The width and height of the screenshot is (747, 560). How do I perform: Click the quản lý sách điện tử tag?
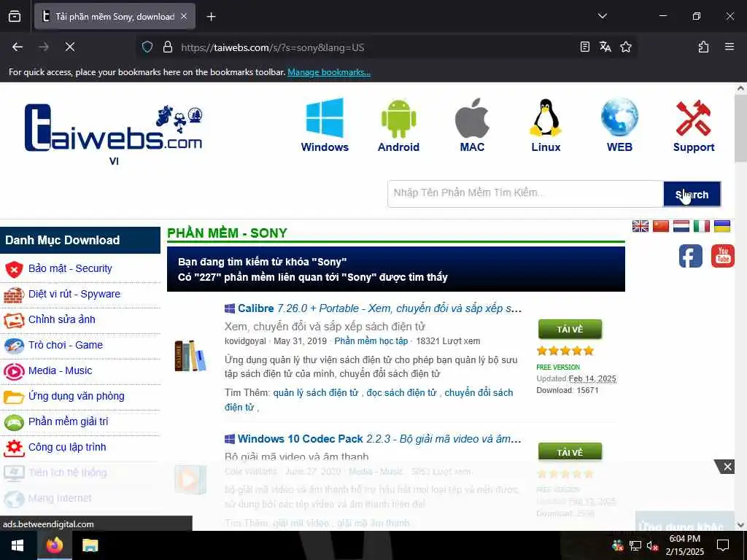315,393
